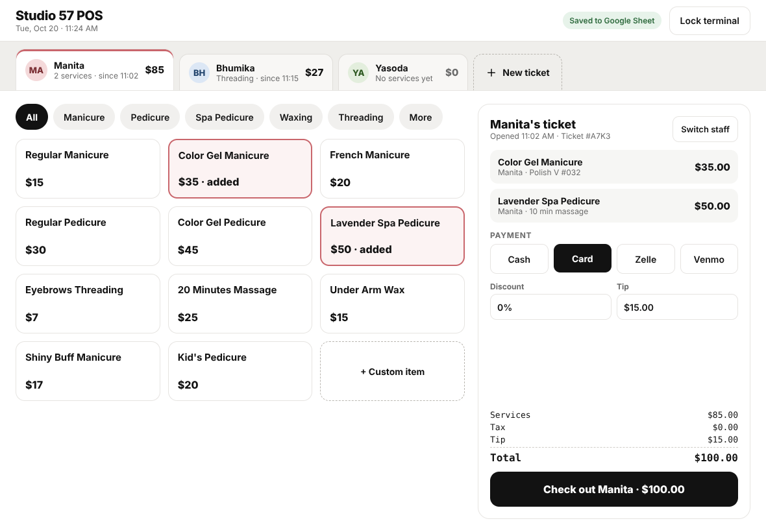This screenshot has width=766, height=532.
Task: Select Color Gel Manicure ticket line $35.00
Action: pos(613,167)
